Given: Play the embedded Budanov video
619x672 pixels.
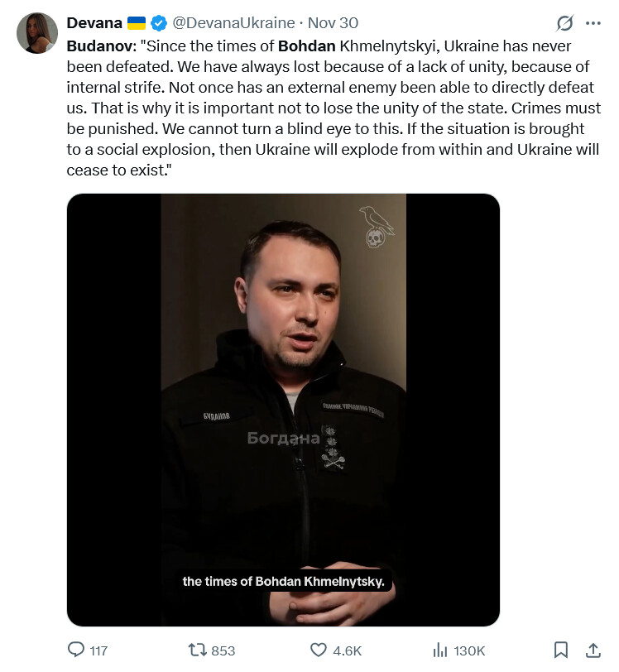Looking at the screenshot, I should tap(283, 410).
